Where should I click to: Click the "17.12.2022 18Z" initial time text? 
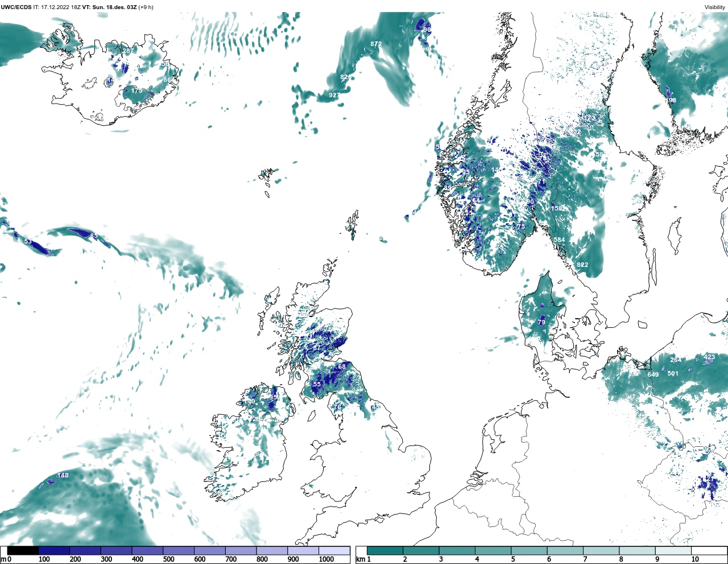tap(61, 7)
